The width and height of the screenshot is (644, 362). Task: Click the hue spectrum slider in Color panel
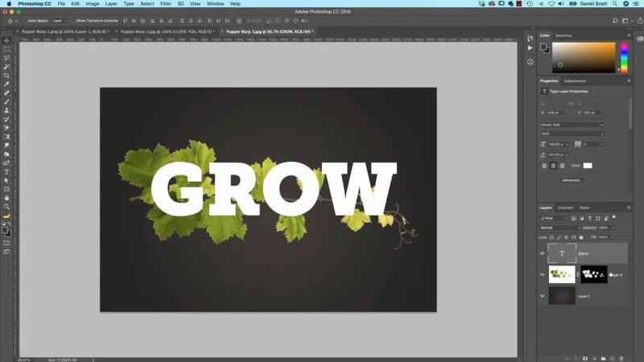[625, 57]
